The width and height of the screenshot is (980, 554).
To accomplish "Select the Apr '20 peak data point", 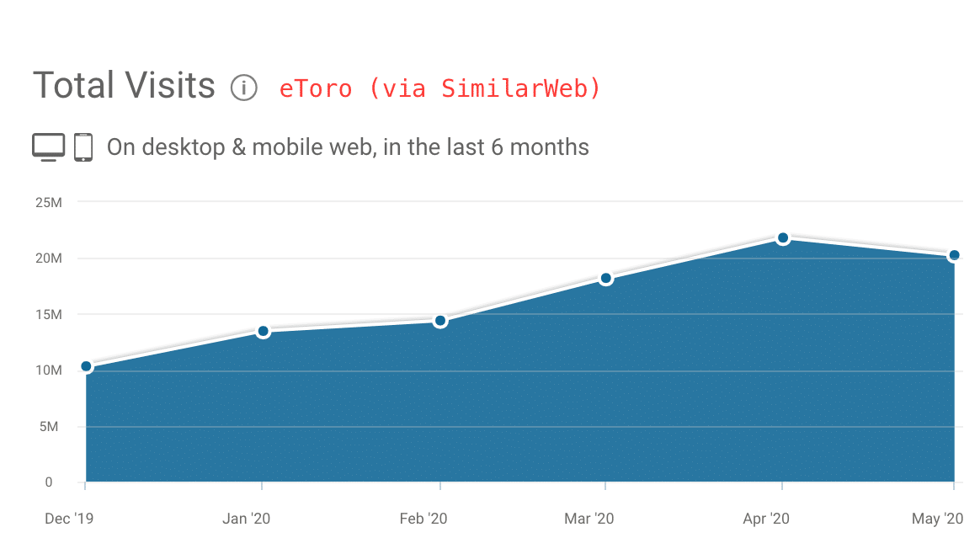I will click(x=783, y=238).
